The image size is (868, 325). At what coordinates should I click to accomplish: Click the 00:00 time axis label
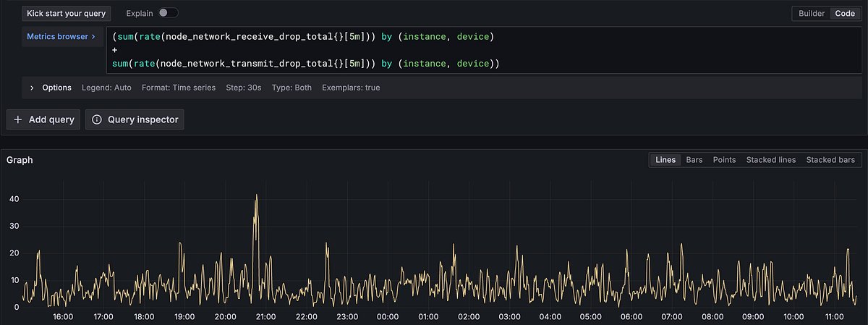[x=388, y=317]
